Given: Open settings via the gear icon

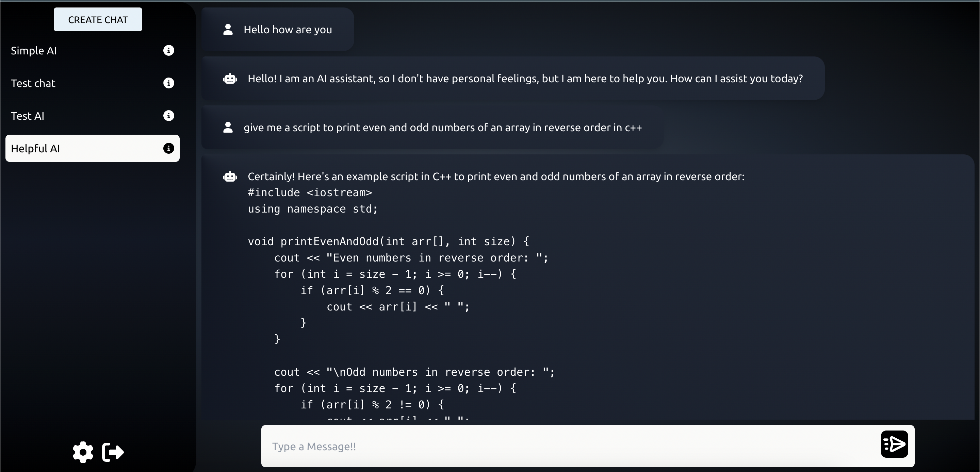Looking at the screenshot, I should [x=83, y=452].
